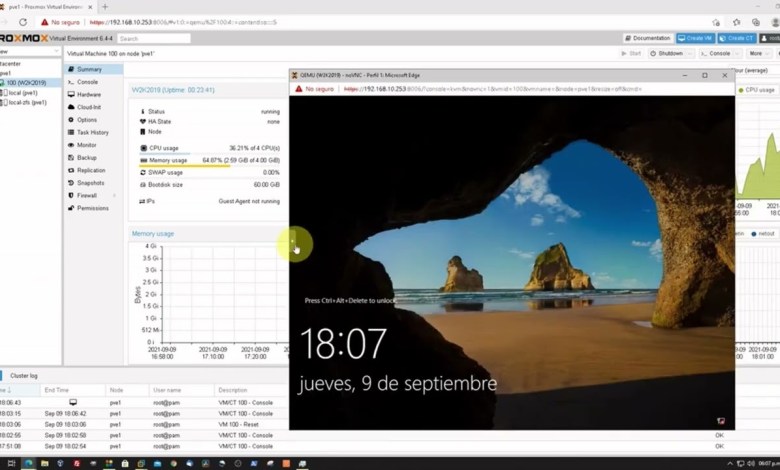Click the running task monitor icon in the log
Screen dimensions: 780x470
[73, 402]
